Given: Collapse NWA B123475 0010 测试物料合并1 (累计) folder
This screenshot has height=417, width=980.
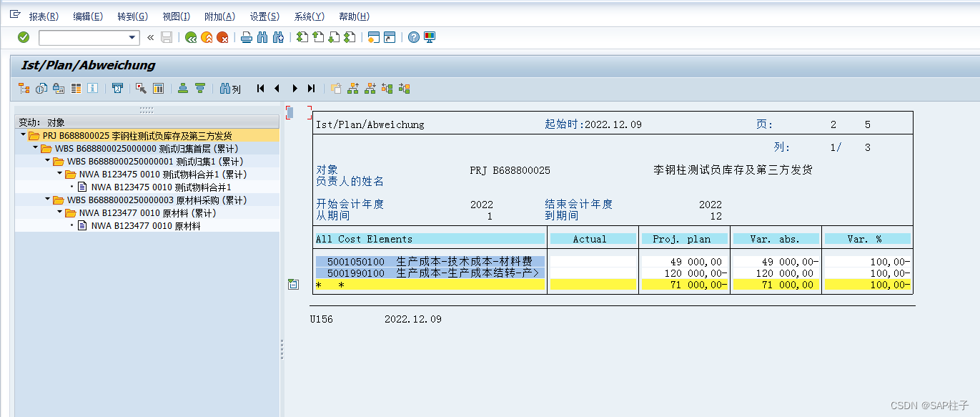Looking at the screenshot, I should pos(60,174).
